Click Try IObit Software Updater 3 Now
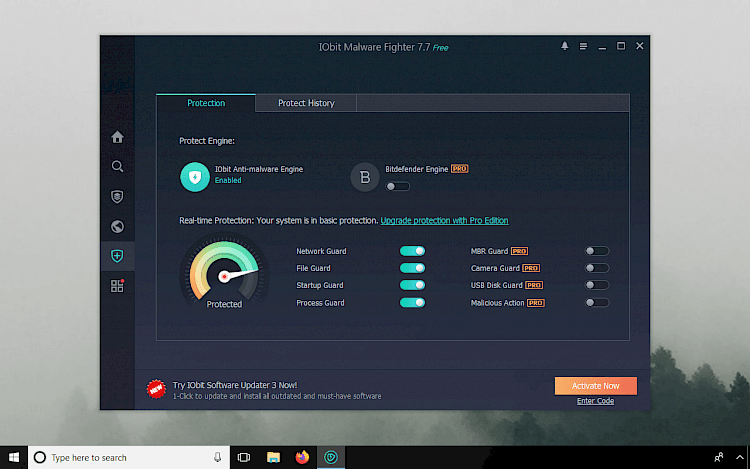Viewport: 750px width, 469px height. click(x=235, y=385)
